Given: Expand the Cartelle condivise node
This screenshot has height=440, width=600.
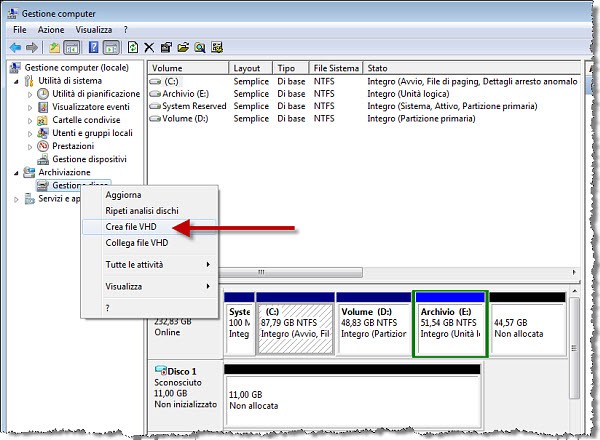Looking at the screenshot, I should coord(30,120).
